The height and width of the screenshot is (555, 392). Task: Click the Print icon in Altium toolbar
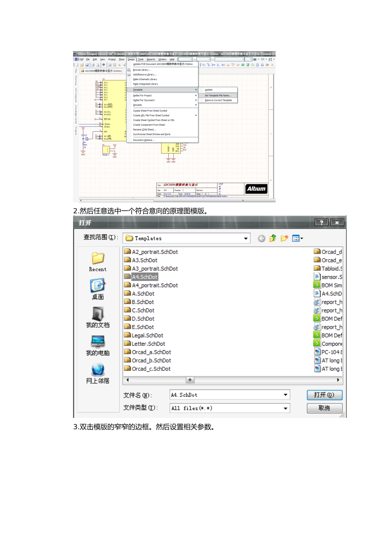(x=92, y=65)
